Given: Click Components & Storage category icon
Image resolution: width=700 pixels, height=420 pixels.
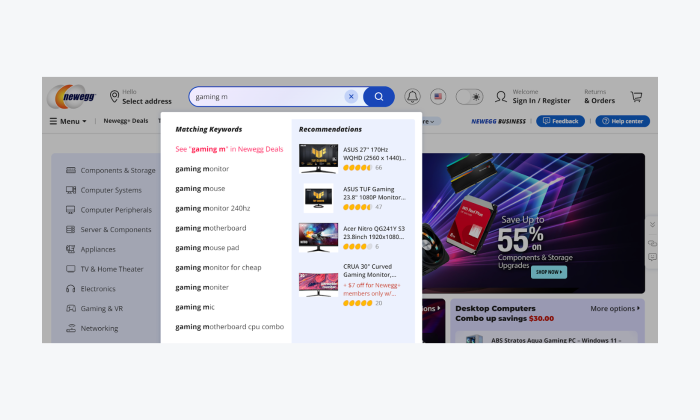Looking at the screenshot, I should click(71, 170).
